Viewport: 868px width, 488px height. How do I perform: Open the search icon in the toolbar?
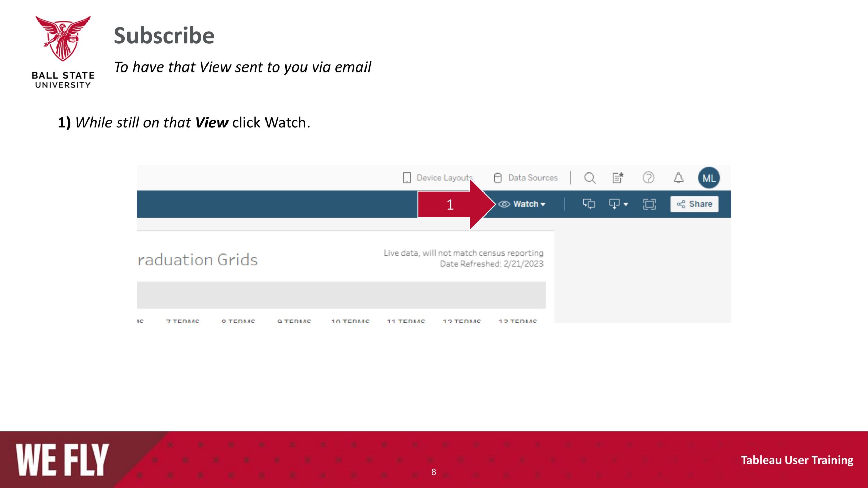tap(590, 178)
